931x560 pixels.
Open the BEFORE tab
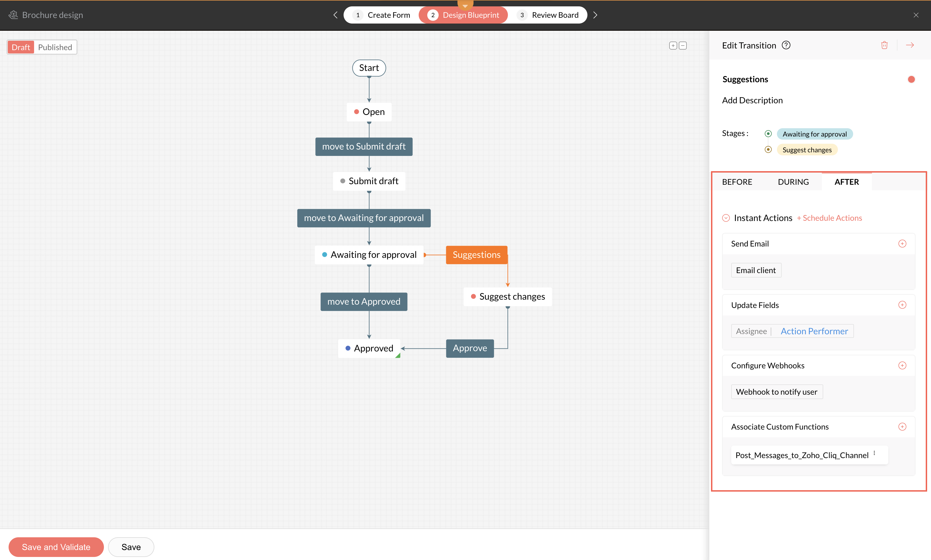[x=737, y=182]
